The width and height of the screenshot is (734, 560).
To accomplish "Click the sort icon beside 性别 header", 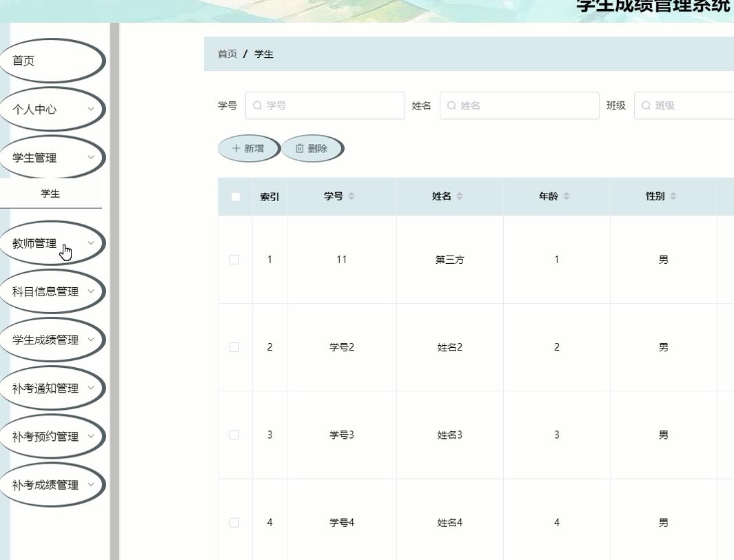I will tap(674, 196).
